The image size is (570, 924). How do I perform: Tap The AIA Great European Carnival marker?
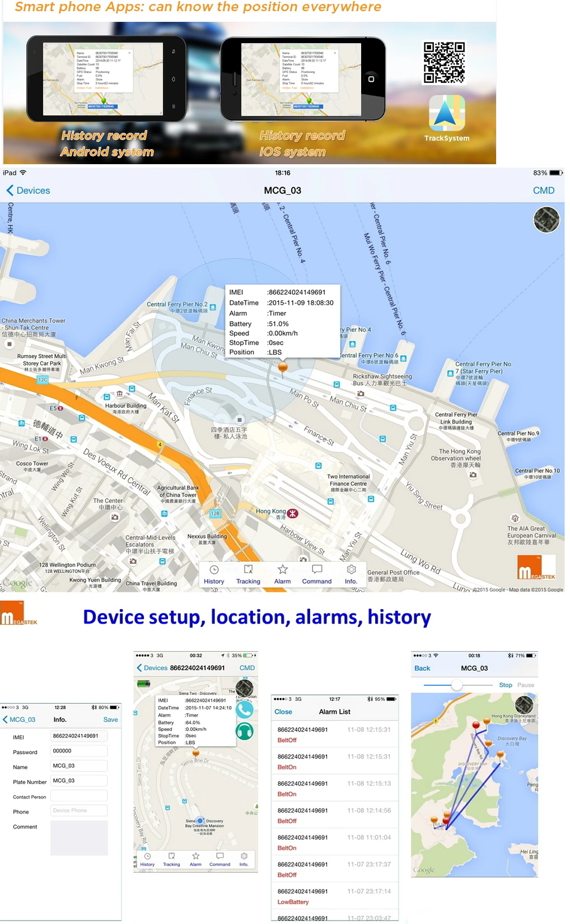click(x=515, y=518)
